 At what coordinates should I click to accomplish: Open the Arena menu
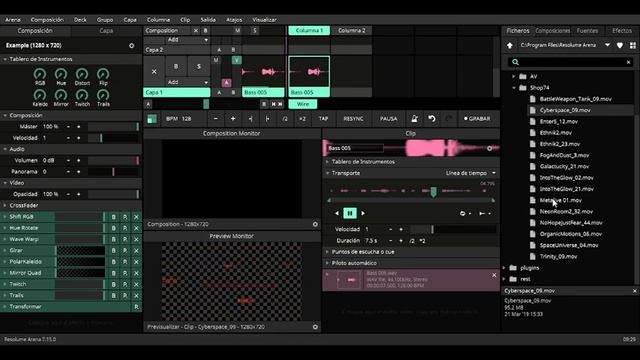13,20
